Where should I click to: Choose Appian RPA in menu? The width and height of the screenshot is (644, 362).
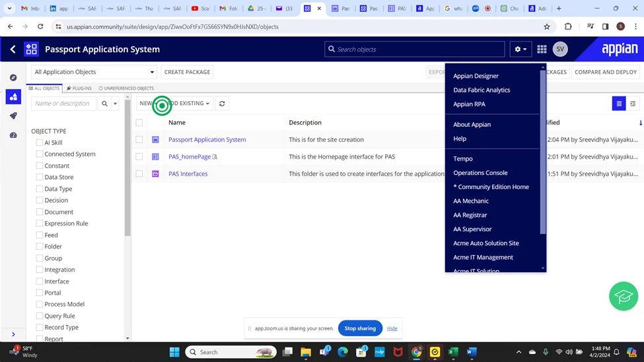pyautogui.click(x=469, y=104)
